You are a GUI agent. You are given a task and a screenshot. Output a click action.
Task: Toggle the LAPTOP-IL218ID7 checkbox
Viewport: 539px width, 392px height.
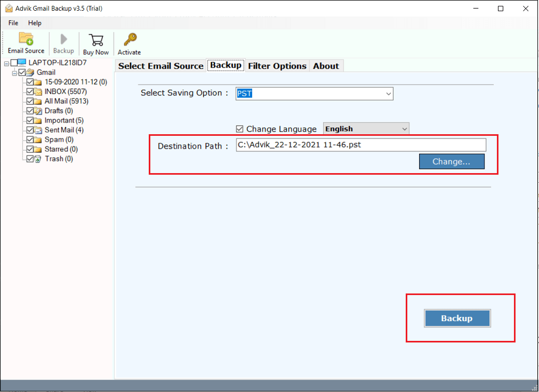14,62
